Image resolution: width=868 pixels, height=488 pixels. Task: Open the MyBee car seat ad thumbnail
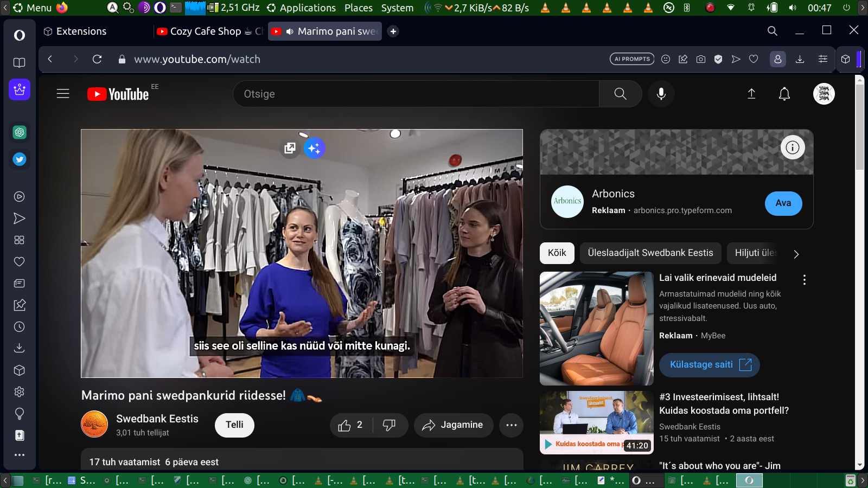click(x=597, y=329)
